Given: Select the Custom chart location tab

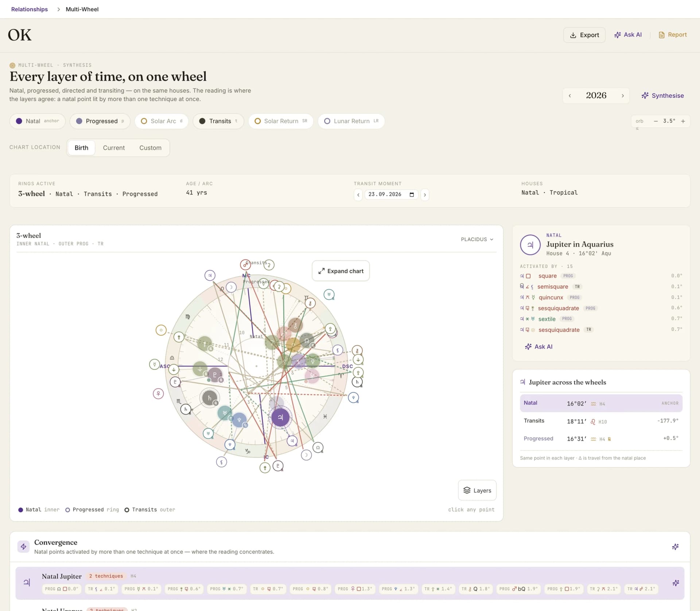Looking at the screenshot, I should (150, 148).
